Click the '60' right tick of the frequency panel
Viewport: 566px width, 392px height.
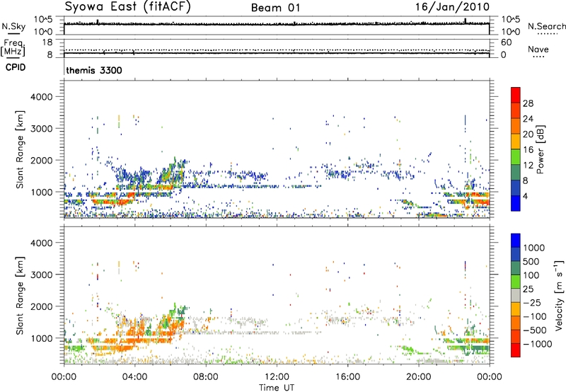(507, 42)
